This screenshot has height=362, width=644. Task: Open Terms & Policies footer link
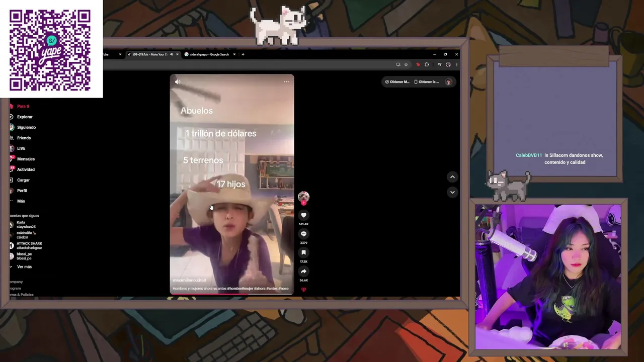[21, 295]
